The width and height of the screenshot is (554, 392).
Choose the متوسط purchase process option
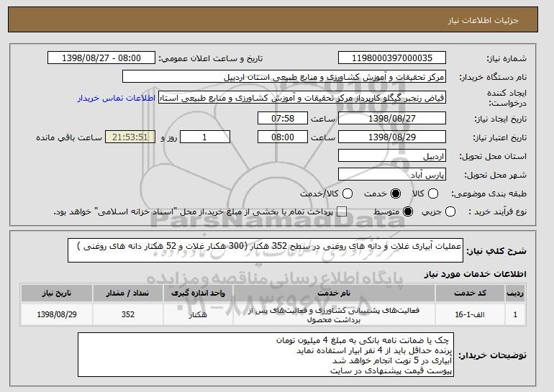coord(408,211)
